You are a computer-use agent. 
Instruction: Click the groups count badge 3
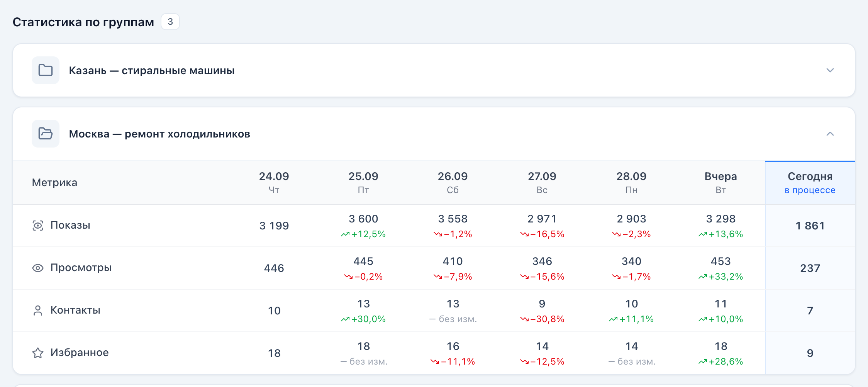[x=170, y=22]
